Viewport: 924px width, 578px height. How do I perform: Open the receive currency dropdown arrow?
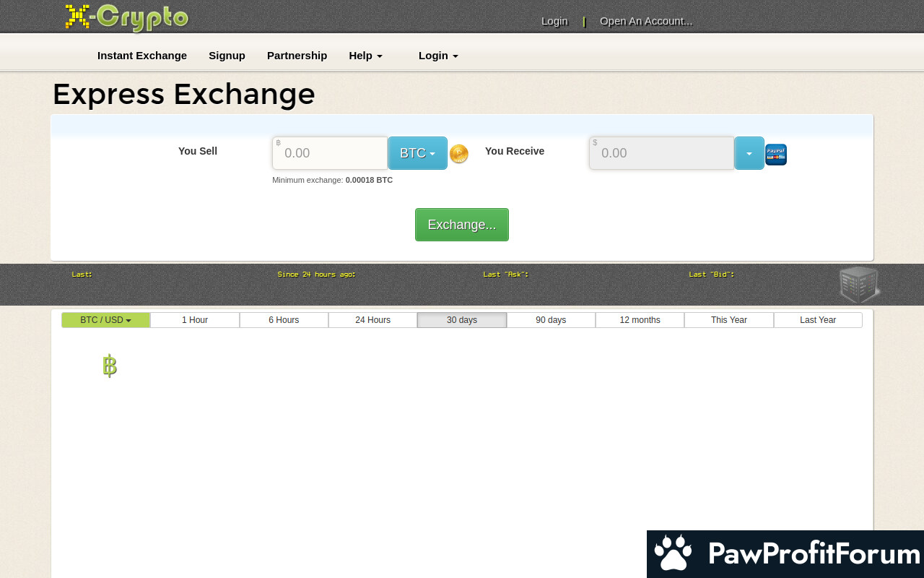(749, 153)
